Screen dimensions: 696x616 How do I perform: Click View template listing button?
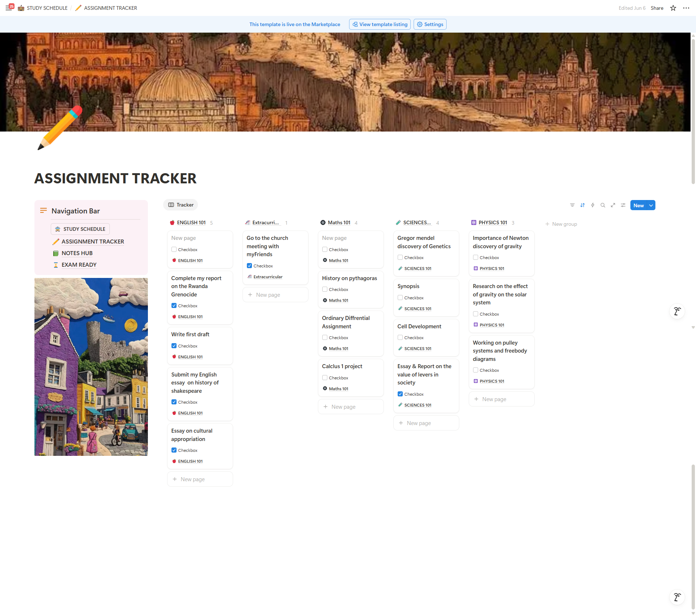[x=380, y=24]
